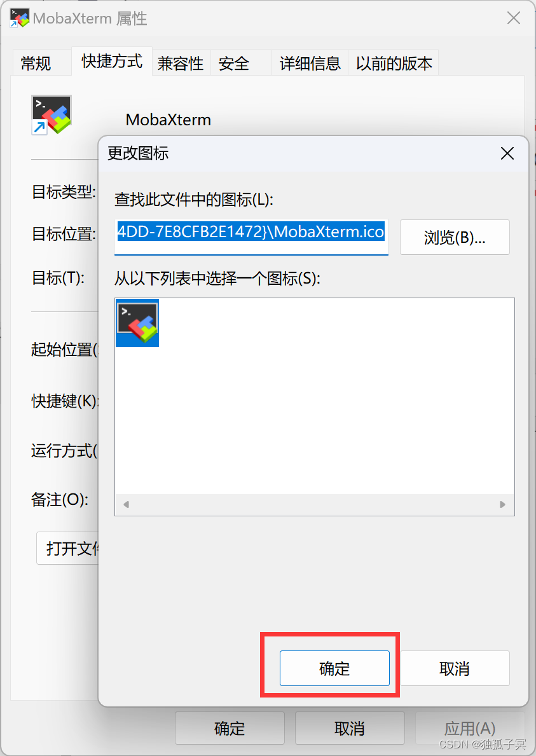
Task: Open the 安全 tab
Action: click(234, 63)
